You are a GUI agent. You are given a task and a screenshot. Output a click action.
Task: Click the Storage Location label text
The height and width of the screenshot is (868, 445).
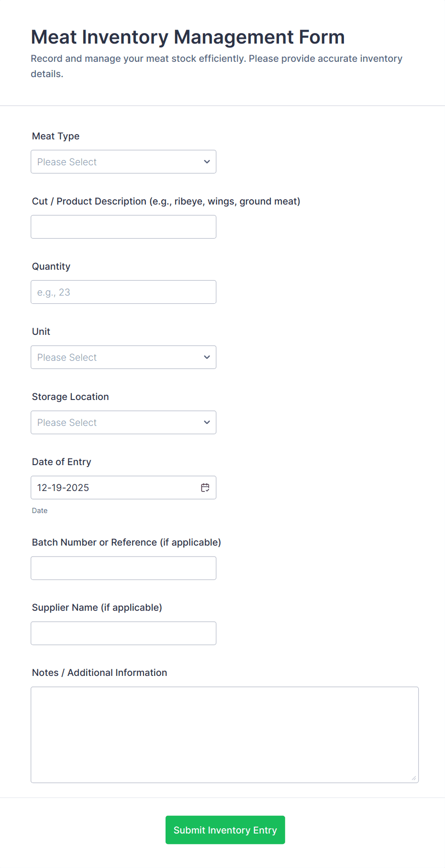coord(70,397)
